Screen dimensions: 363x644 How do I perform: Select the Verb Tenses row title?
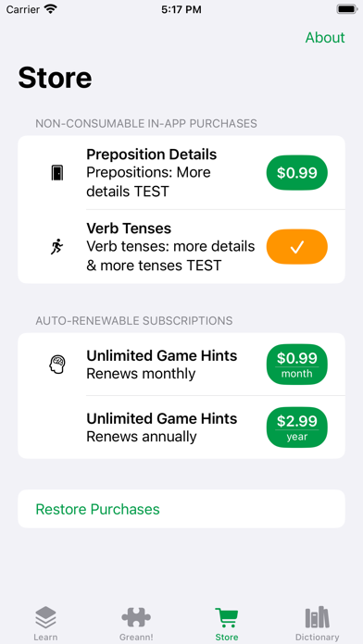pos(129,229)
